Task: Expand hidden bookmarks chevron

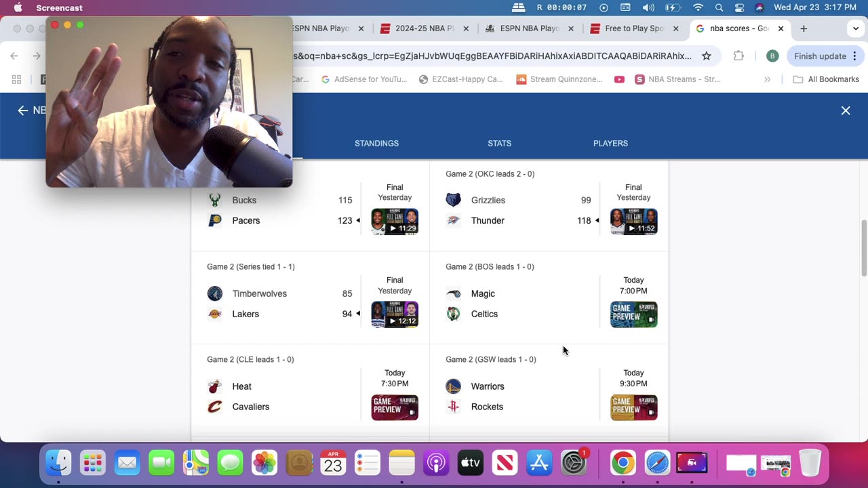Action: tap(768, 79)
